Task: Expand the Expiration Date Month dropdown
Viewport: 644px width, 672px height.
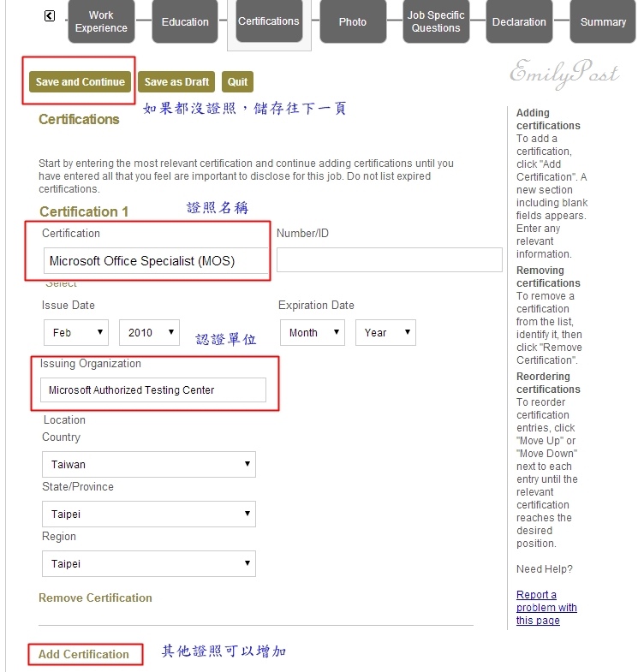Action: [x=313, y=332]
